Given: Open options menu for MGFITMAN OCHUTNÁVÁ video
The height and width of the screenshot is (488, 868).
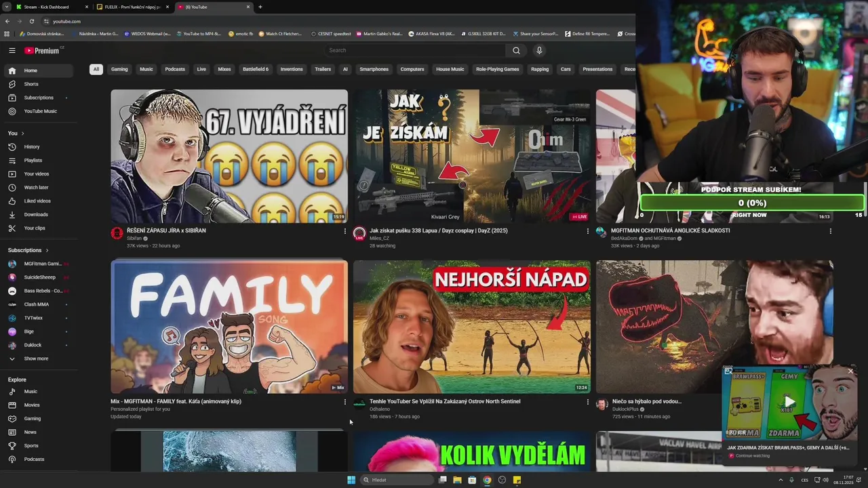Looking at the screenshot, I should tap(830, 231).
